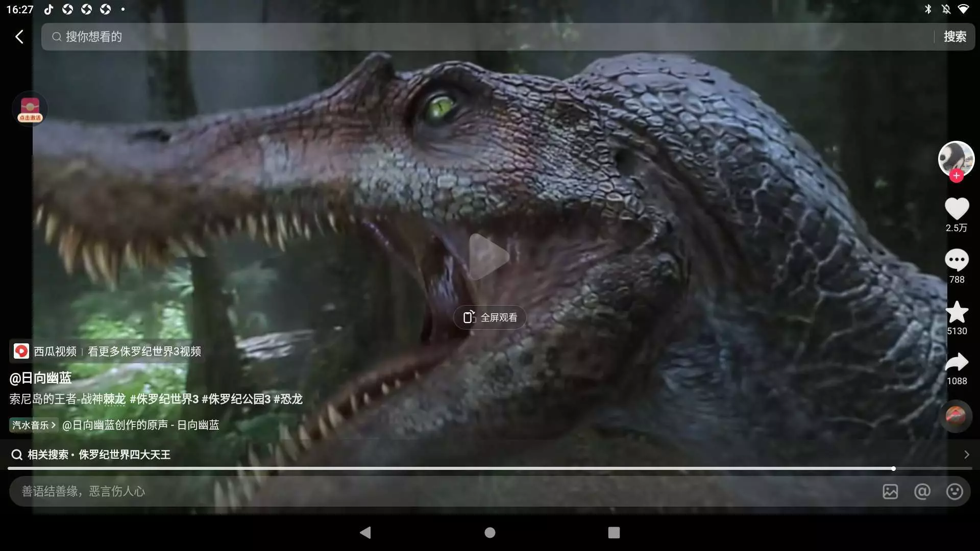Click the 搜索 search button
Screen dimensions: 980x551
click(954, 37)
